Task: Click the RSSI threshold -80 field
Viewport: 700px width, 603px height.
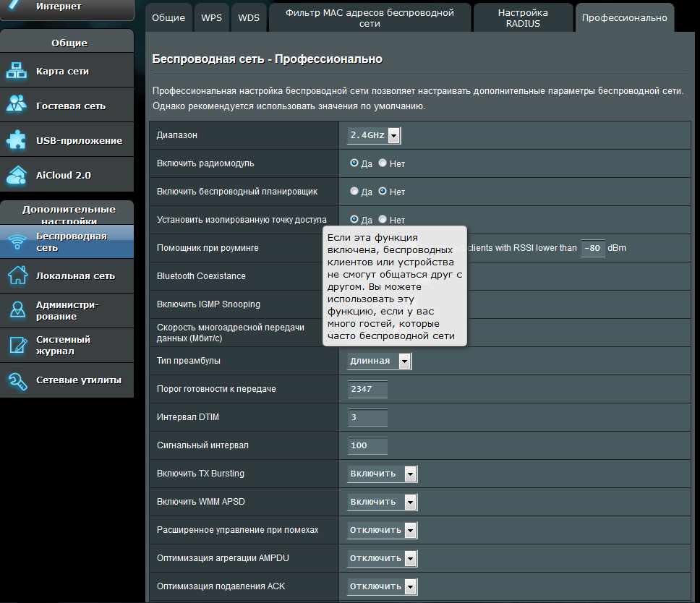Action: tap(592, 248)
